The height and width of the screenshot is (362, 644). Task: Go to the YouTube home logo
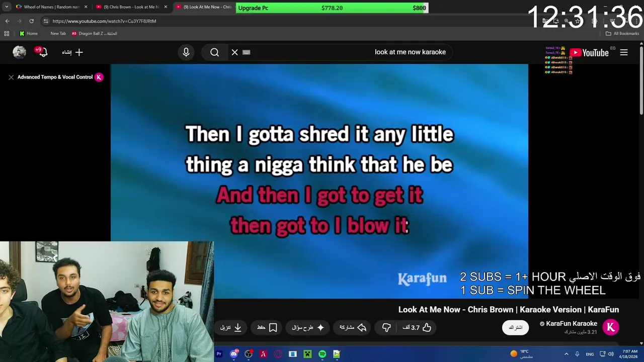(x=589, y=52)
